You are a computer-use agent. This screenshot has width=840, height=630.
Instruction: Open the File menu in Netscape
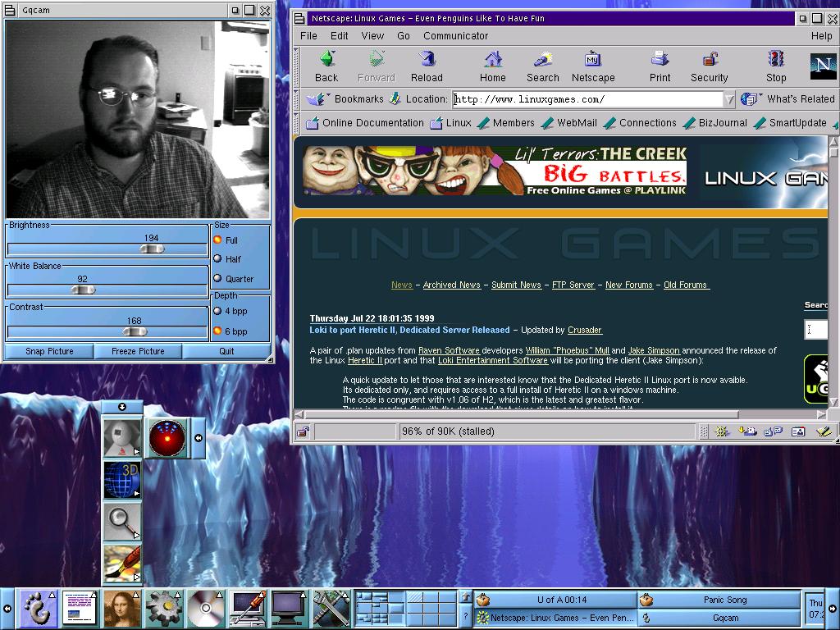(x=308, y=36)
